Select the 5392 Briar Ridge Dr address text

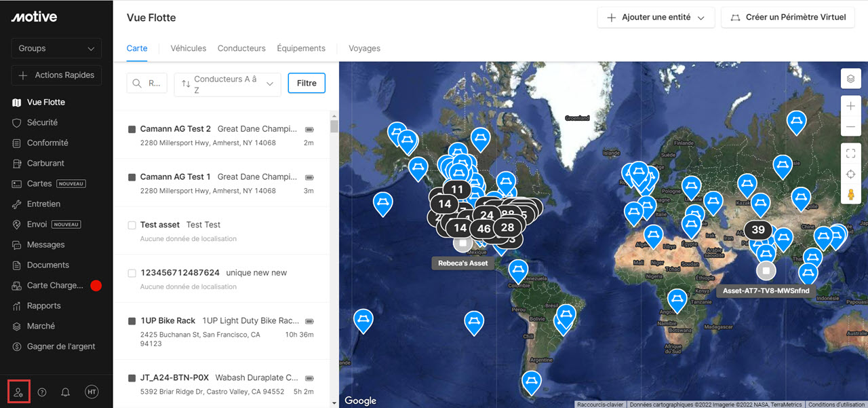point(212,392)
